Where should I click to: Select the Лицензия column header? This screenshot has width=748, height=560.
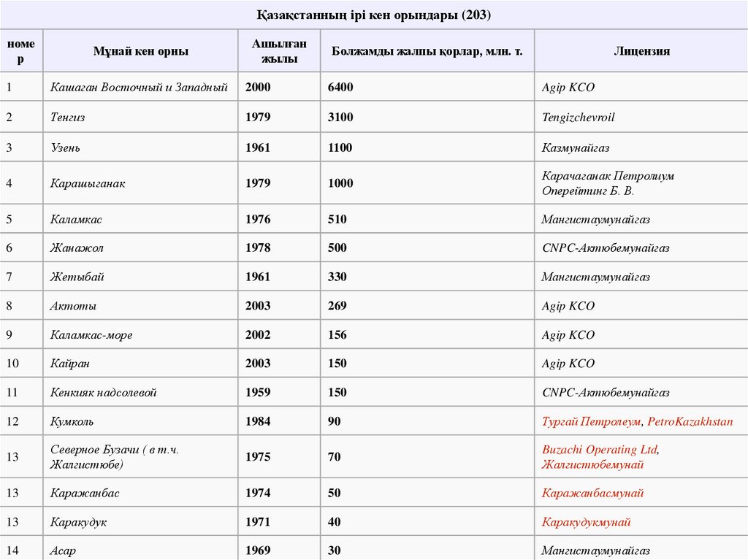click(x=641, y=51)
